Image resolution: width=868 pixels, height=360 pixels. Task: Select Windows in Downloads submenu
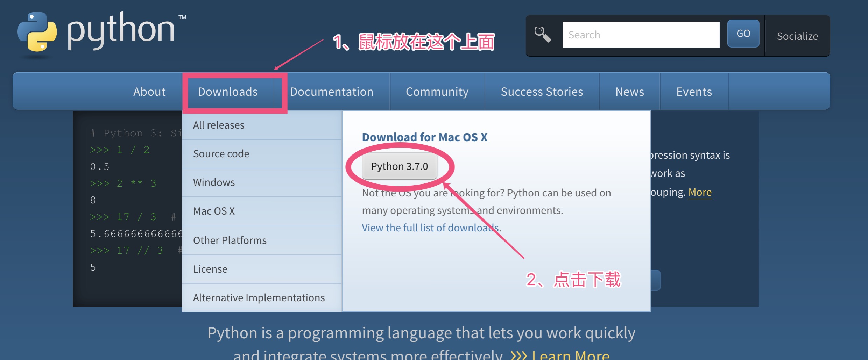(x=262, y=182)
